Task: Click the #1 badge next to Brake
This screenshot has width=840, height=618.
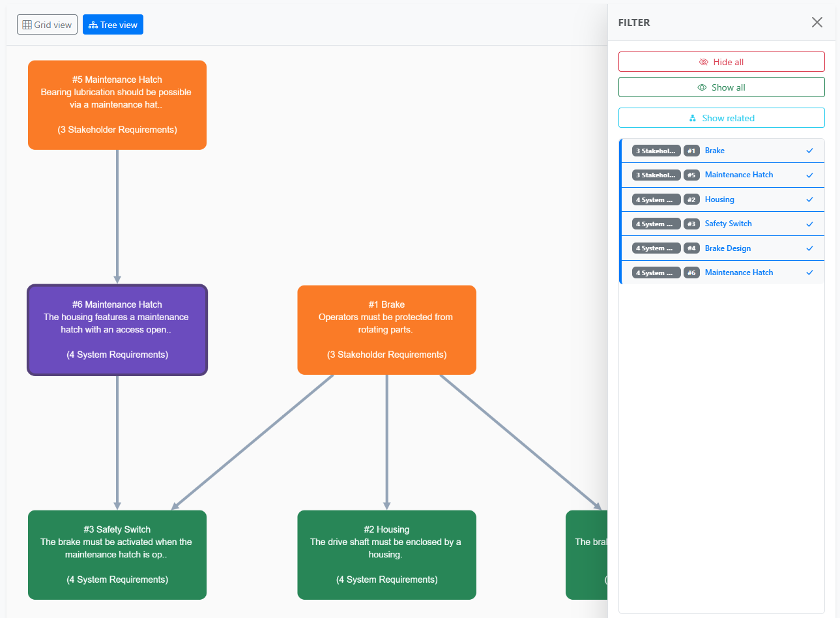Action: [x=691, y=151]
